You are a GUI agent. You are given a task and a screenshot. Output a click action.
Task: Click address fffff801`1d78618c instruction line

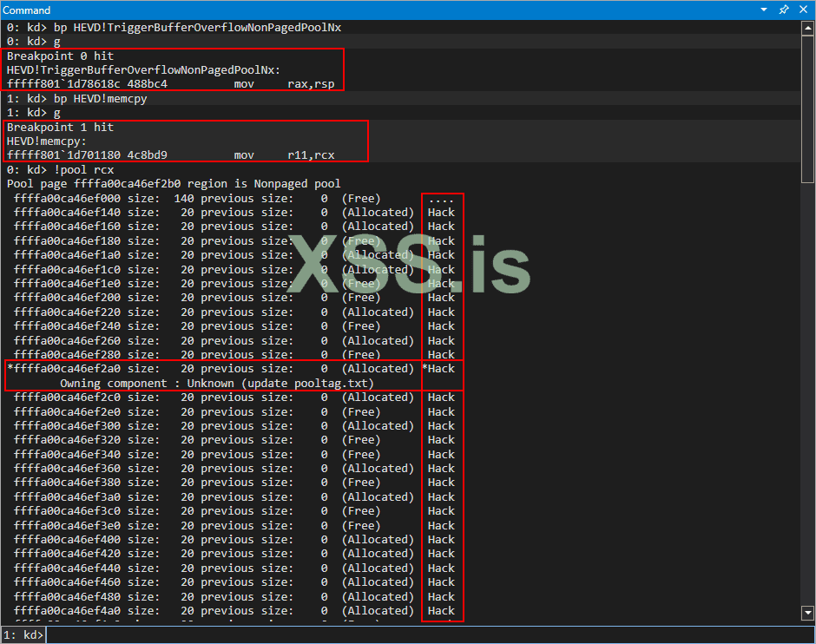click(x=170, y=83)
